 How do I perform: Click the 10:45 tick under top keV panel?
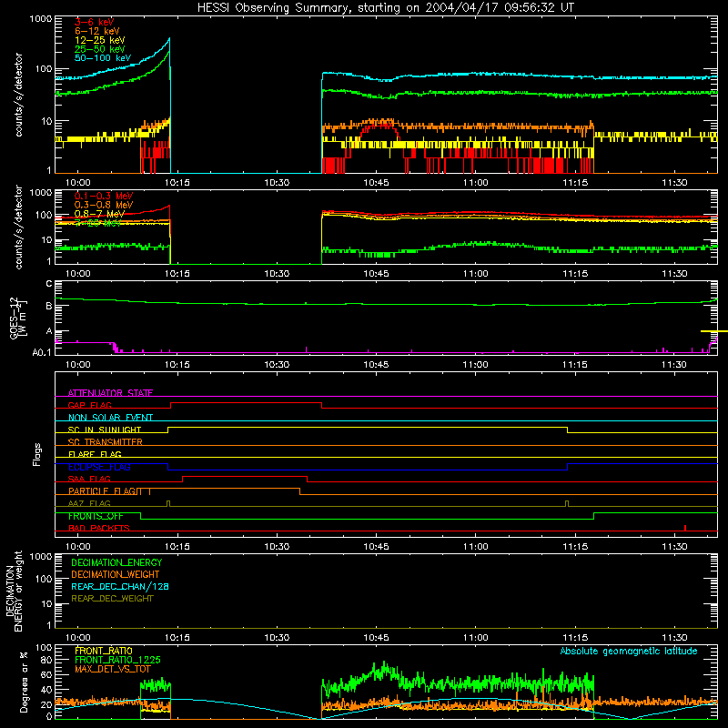376,183
